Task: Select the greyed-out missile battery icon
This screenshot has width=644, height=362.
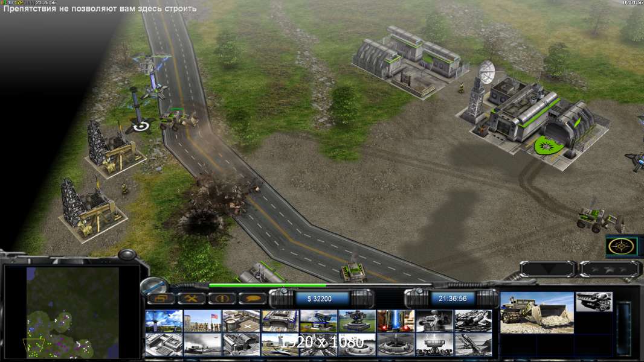Action: click(473, 321)
